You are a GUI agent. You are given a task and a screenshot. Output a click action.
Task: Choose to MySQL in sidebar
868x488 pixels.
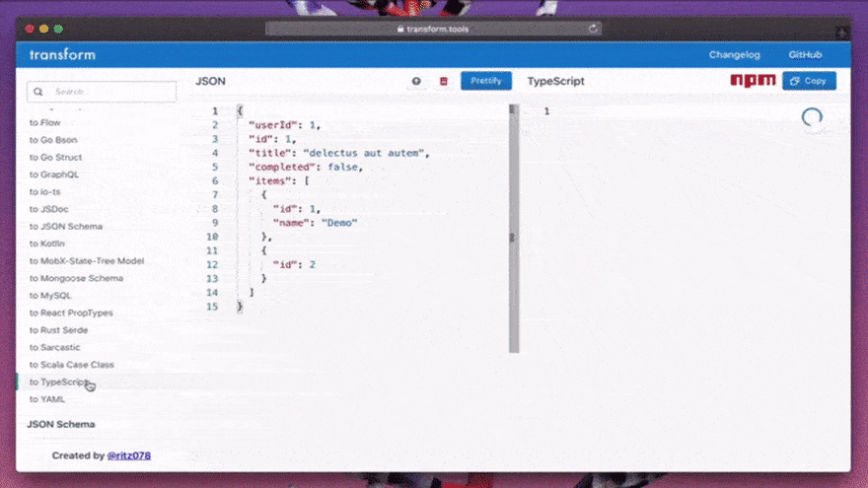(x=50, y=296)
